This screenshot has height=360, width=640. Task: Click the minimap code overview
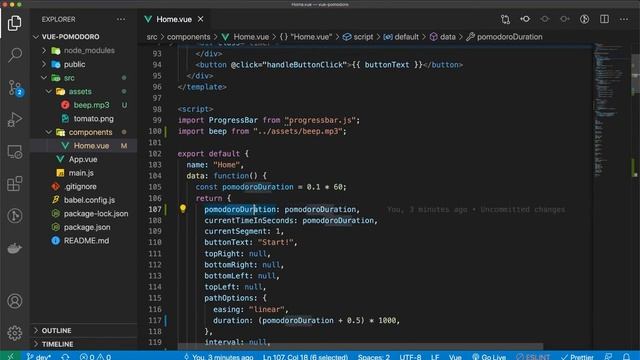(611, 110)
